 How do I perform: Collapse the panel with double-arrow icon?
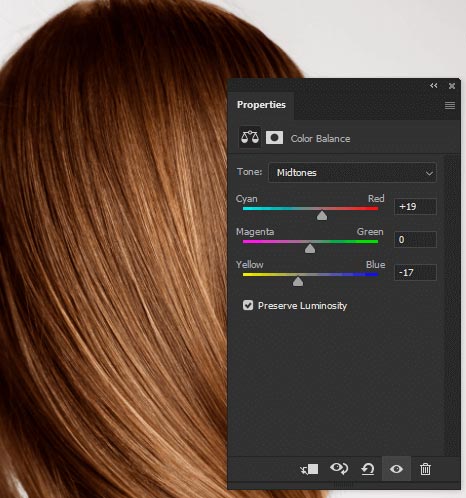pyautogui.click(x=434, y=86)
